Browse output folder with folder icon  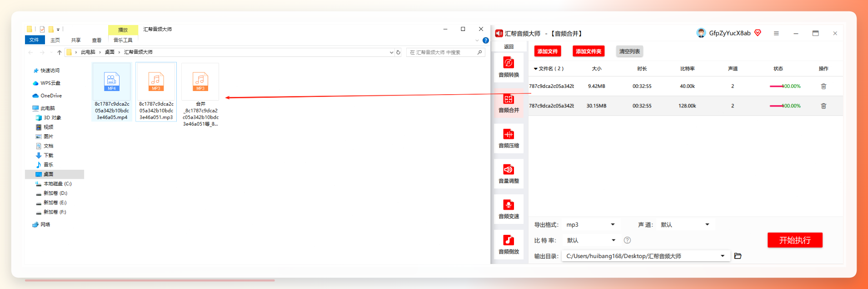pyautogui.click(x=738, y=256)
